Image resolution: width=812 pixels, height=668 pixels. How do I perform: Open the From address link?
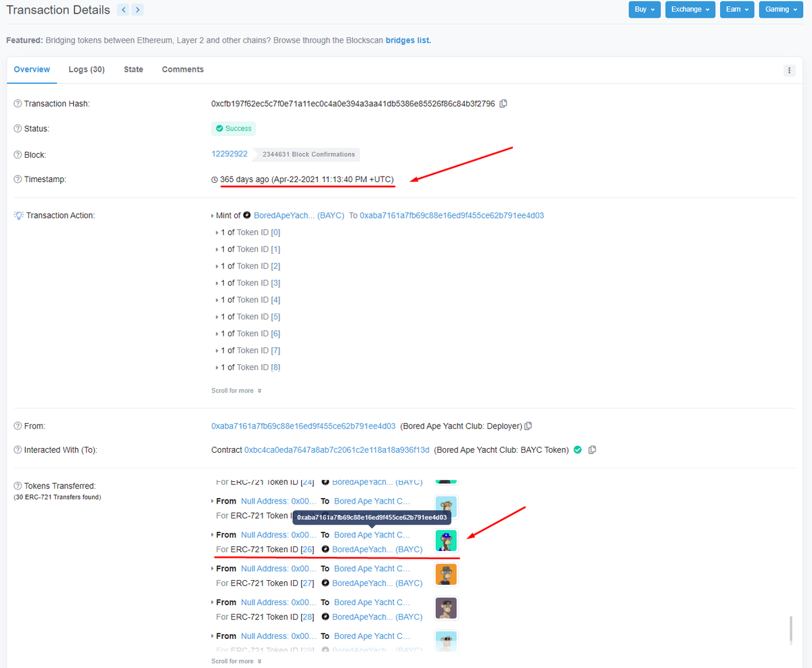[x=303, y=426]
